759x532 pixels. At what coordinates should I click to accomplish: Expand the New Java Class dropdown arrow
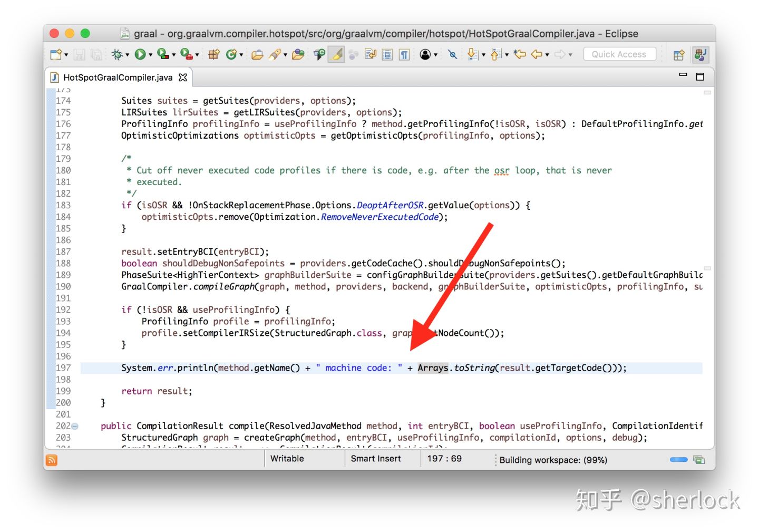[x=241, y=55]
